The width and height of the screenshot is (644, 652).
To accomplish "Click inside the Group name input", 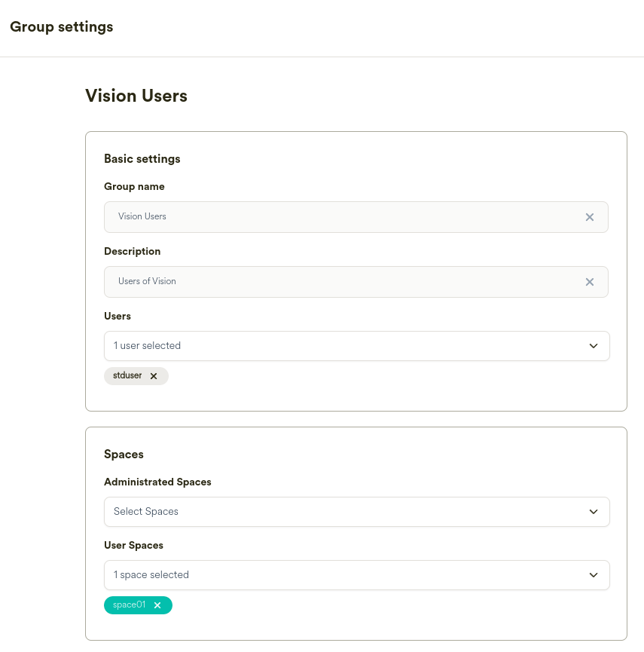I will tap(301, 216).
